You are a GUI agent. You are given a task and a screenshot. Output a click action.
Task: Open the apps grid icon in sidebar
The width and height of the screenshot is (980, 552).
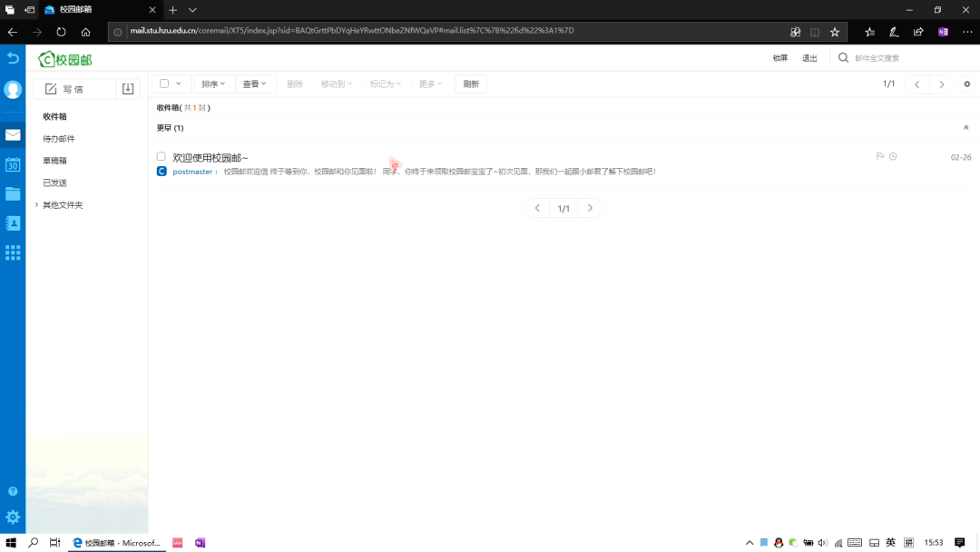(x=13, y=252)
